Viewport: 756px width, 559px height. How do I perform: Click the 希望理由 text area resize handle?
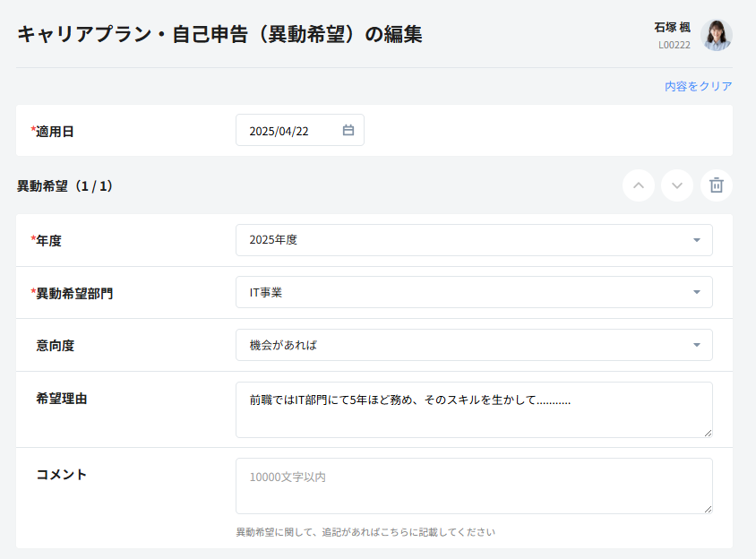click(708, 433)
